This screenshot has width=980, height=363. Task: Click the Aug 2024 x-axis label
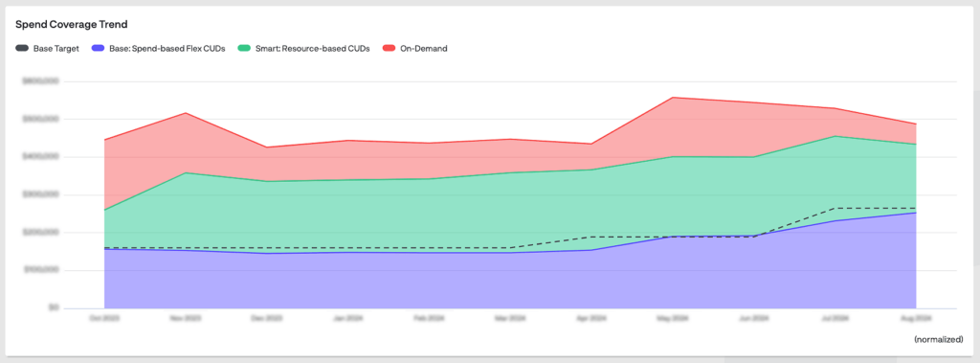click(x=916, y=318)
